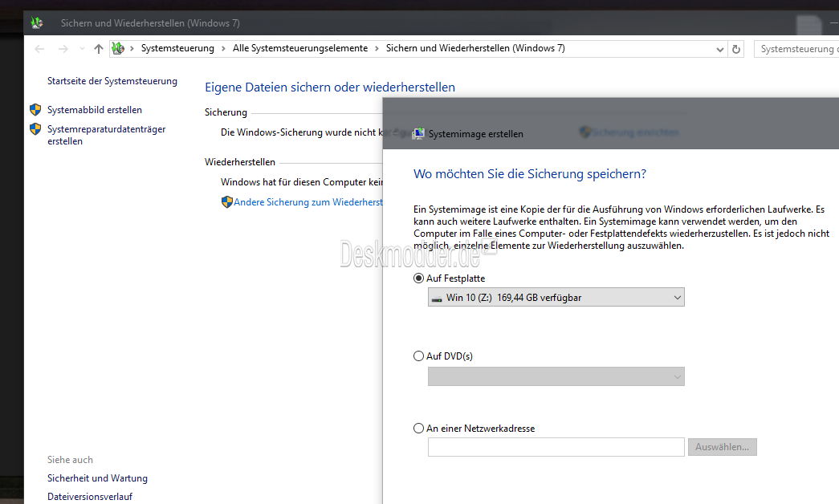Screen dimensions: 839x504
Task: Click the shield icon beside Andere Sicherung
Action: click(x=227, y=202)
